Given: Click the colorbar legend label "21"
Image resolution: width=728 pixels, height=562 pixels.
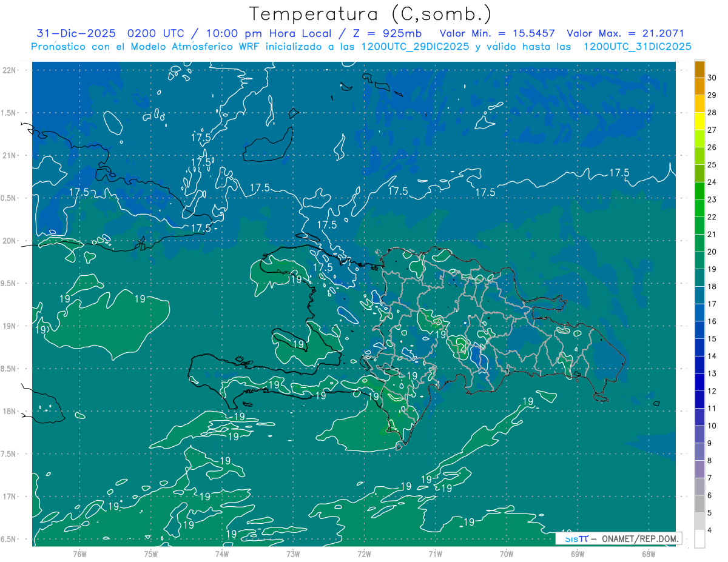Looking at the screenshot, I should point(712,234).
